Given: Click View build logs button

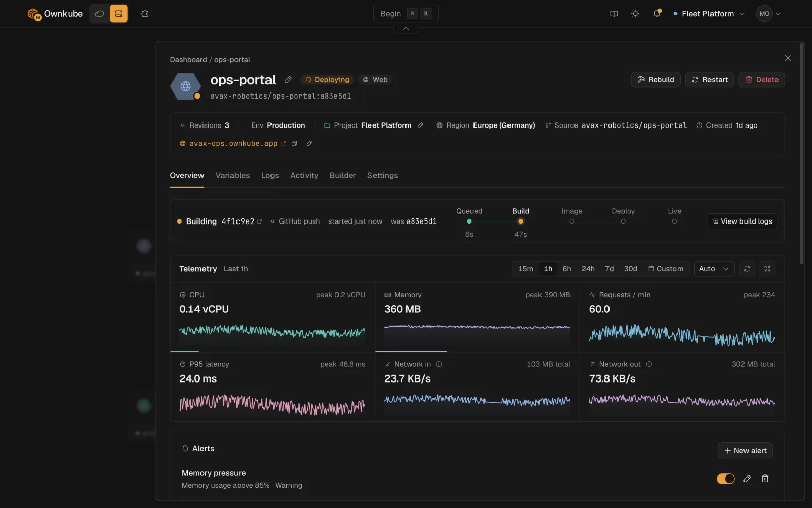Looking at the screenshot, I should click(742, 221).
